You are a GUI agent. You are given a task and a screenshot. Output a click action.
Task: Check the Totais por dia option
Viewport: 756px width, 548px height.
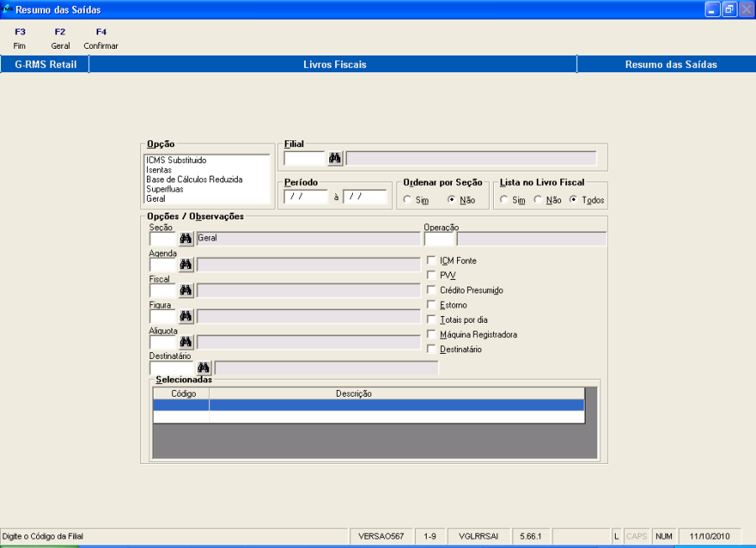click(x=432, y=319)
